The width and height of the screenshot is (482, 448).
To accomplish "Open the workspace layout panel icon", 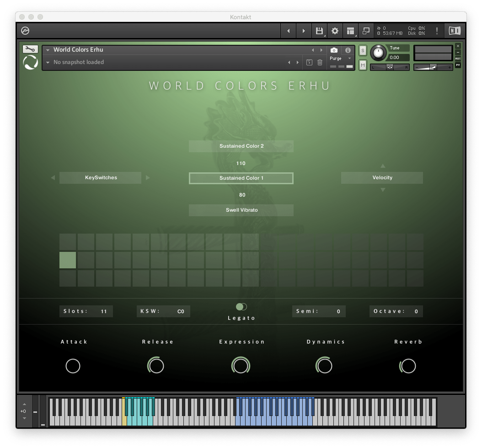I will (x=350, y=31).
